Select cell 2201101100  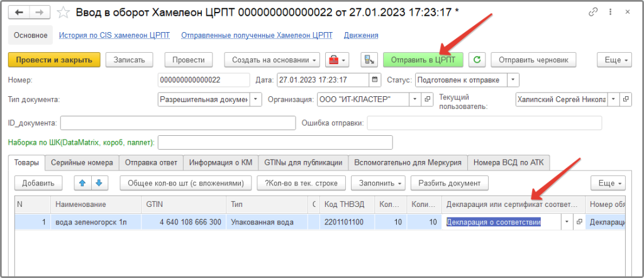click(347, 222)
